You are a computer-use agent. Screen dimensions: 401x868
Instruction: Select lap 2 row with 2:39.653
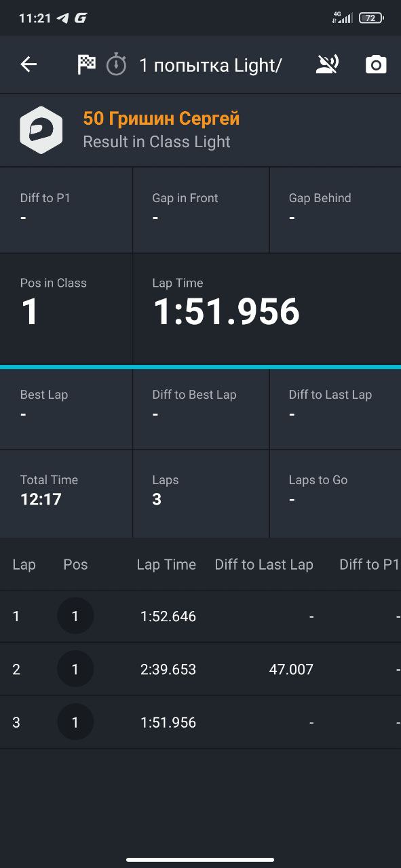click(200, 669)
